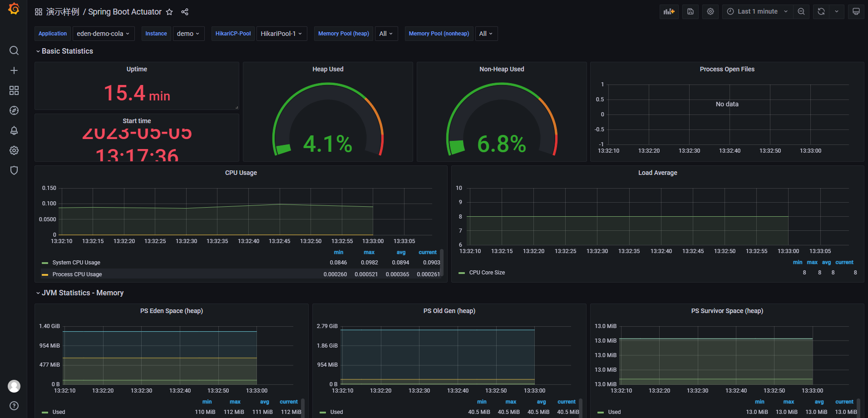Click Spring Boot Actuator dashboard title
The height and width of the screenshot is (418, 868).
[x=125, y=12]
